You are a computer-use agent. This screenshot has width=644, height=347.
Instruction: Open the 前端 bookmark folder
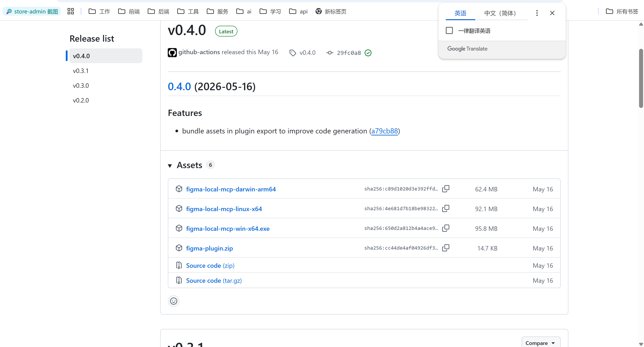(129, 11)
